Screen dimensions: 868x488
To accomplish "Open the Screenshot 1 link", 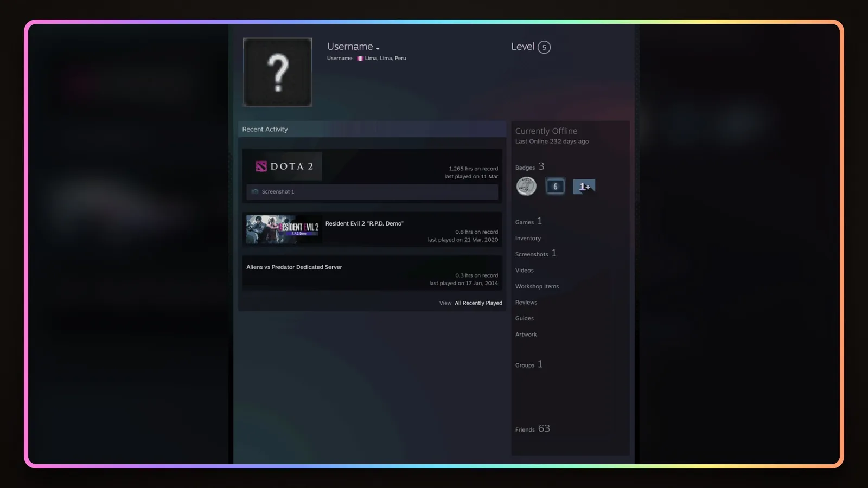I will [278, 192].
